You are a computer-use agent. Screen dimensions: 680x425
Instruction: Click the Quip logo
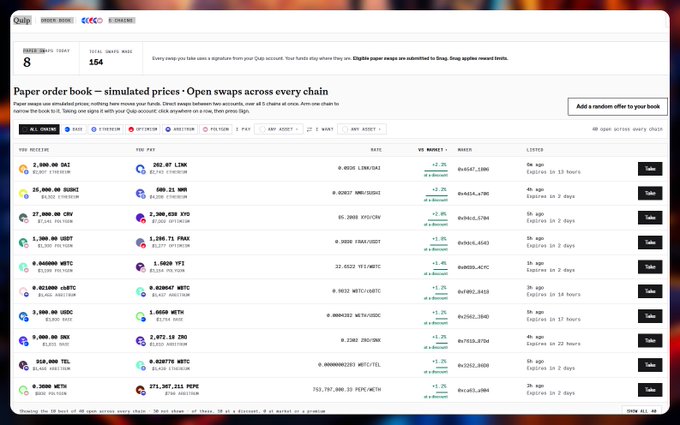click(x=22, y=20)
